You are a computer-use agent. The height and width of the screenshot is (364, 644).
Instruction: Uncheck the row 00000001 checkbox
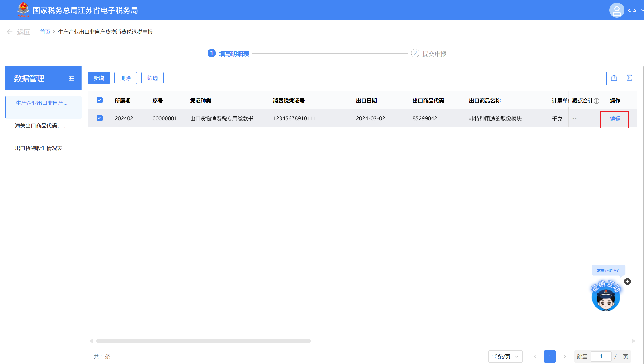(x=100, y=118)
